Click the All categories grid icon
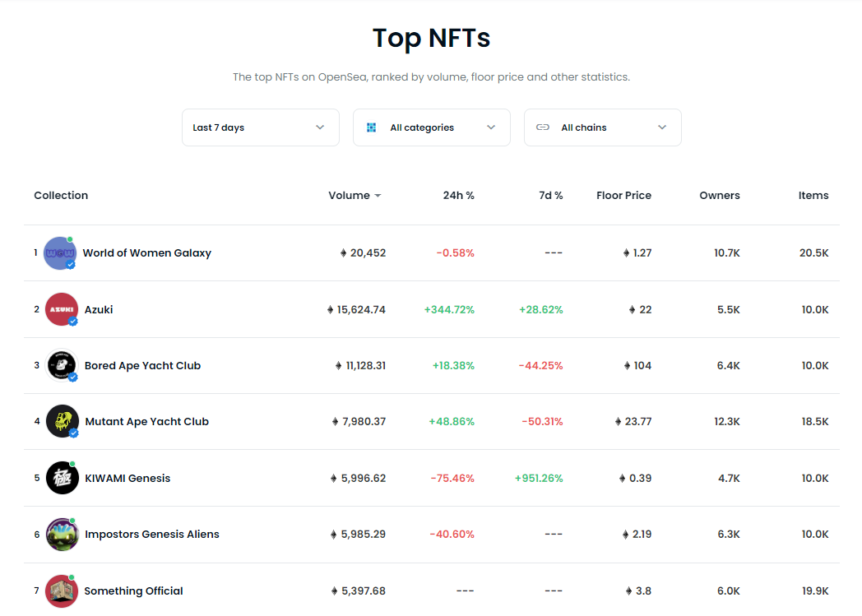Screen dimensions: 862x616 [x=372, y=127]
